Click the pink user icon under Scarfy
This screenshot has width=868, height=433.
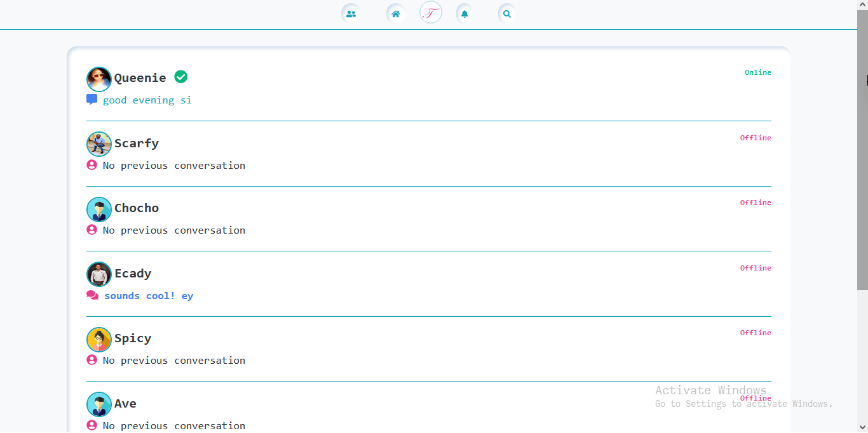click(92, 165)
